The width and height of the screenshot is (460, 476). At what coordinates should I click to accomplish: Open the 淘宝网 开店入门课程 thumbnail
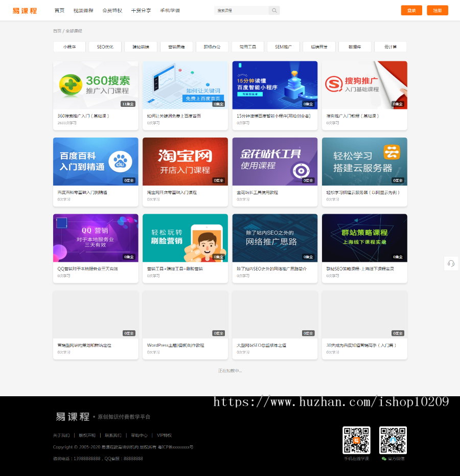click(x=185, y=162)
